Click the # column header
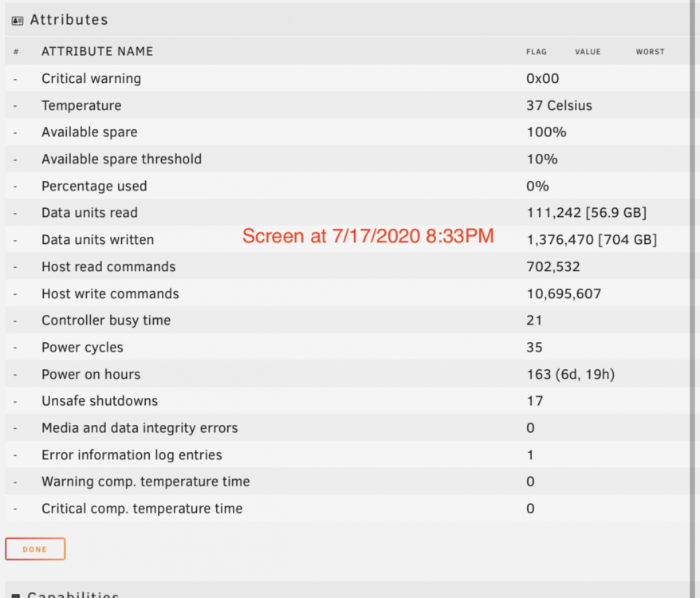 coord(16,52)
